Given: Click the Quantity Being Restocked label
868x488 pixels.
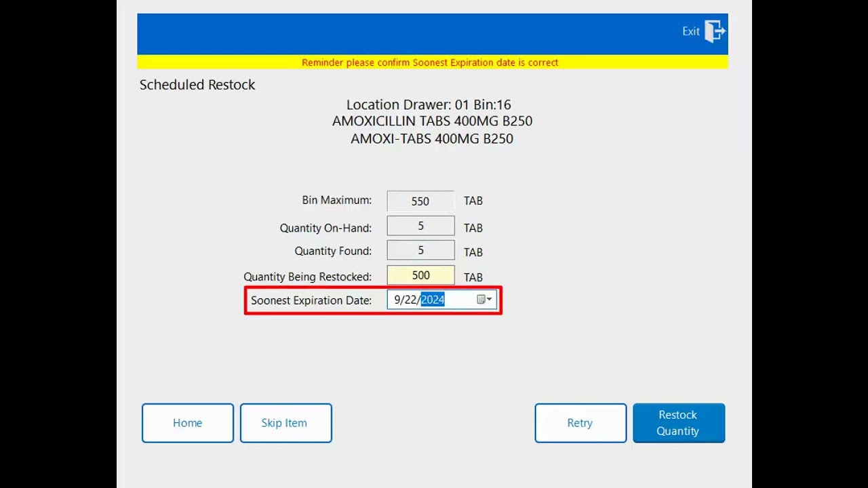Looking at the screenshot, I should pyautogui.click(x=308, y=277).
